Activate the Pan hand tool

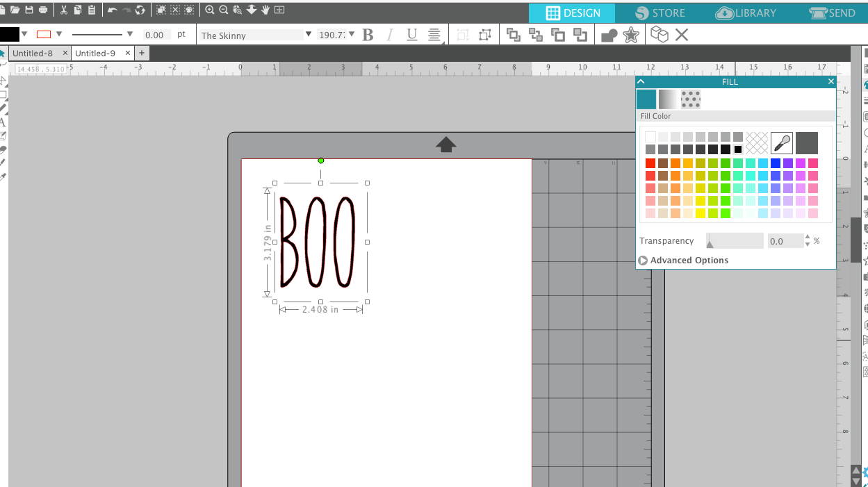pyautogui.click(x=265, y=10)
